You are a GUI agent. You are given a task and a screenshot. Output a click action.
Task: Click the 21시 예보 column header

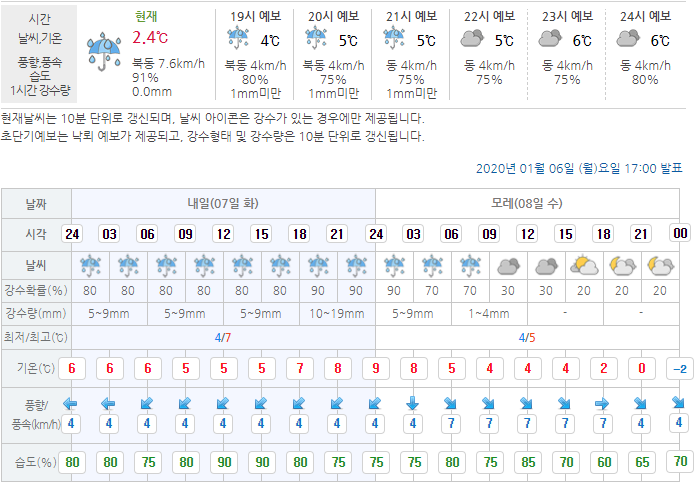pyautogui.click(x=411, y=15)
